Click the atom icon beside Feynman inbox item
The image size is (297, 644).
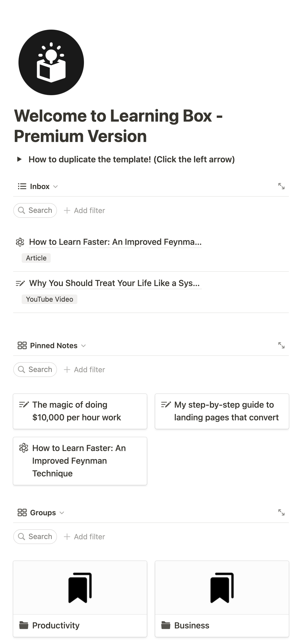click(20, 242)
